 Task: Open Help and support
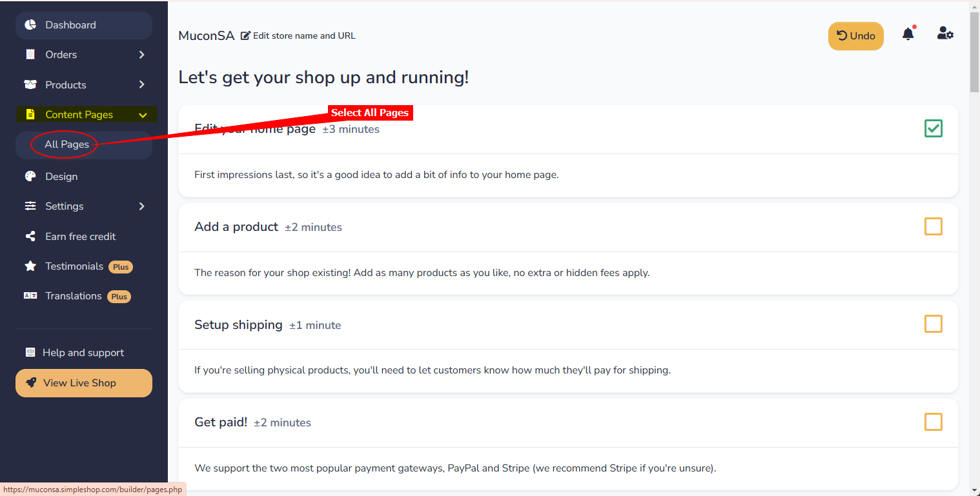(83, 353)
